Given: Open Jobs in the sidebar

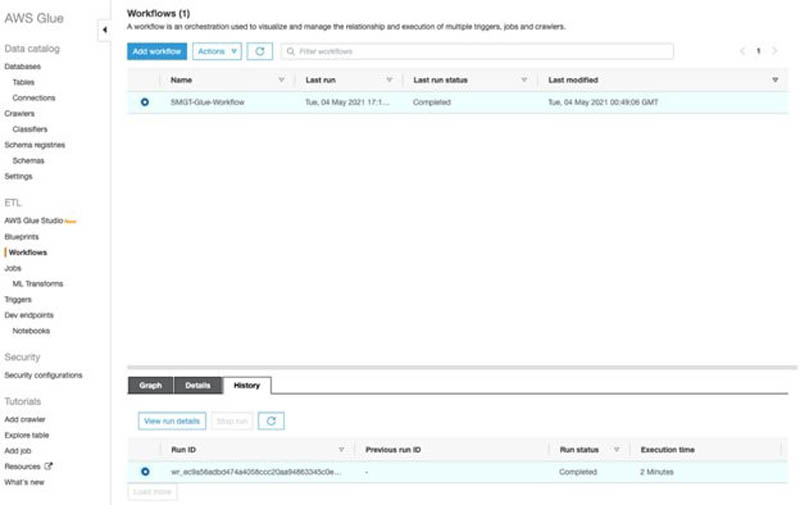Looking at the screenshot, I should tap(13, 268).
